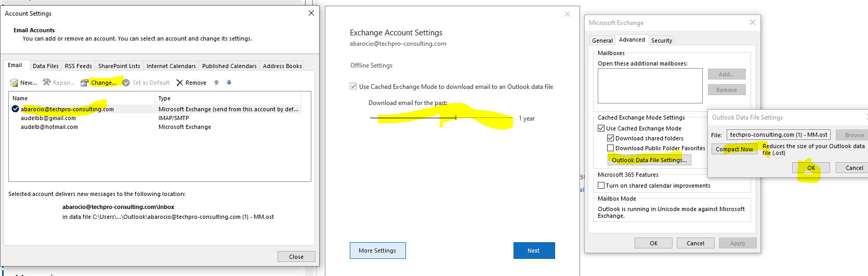Click the New account icon
The height and width of the screenshot is (276, 868).
[14, 83]
